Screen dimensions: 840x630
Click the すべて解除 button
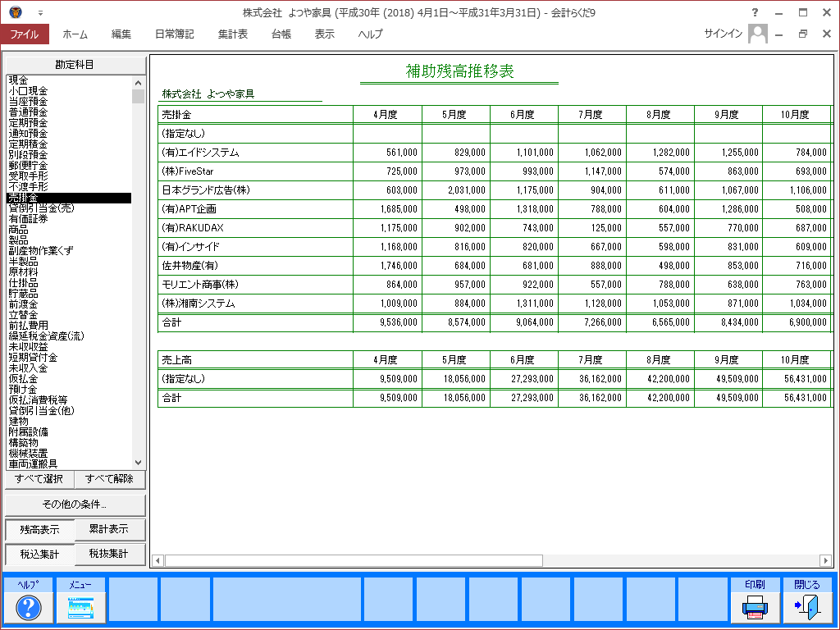click(x=109, y=479)
